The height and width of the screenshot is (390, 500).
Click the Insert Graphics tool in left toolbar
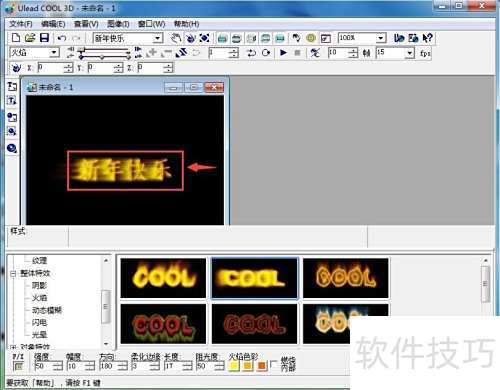click(x=12, y=117)
